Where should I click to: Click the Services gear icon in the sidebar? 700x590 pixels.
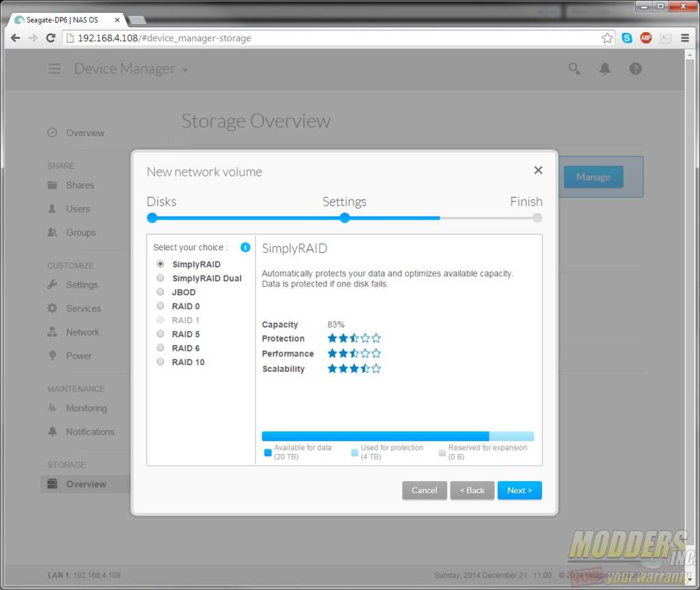point(52,308)
